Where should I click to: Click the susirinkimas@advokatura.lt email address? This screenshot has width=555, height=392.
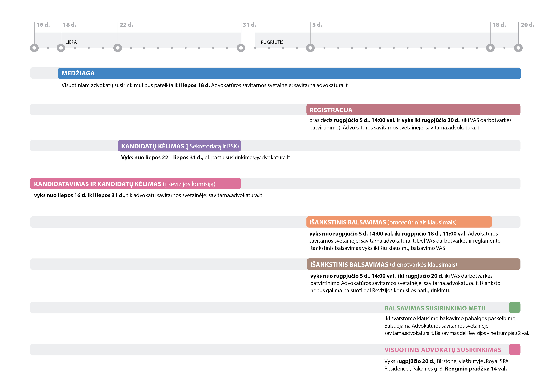click(258, 157)
